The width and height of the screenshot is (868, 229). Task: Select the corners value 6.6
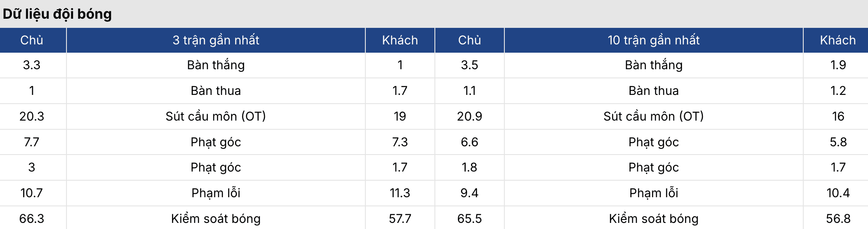point(469,142)
